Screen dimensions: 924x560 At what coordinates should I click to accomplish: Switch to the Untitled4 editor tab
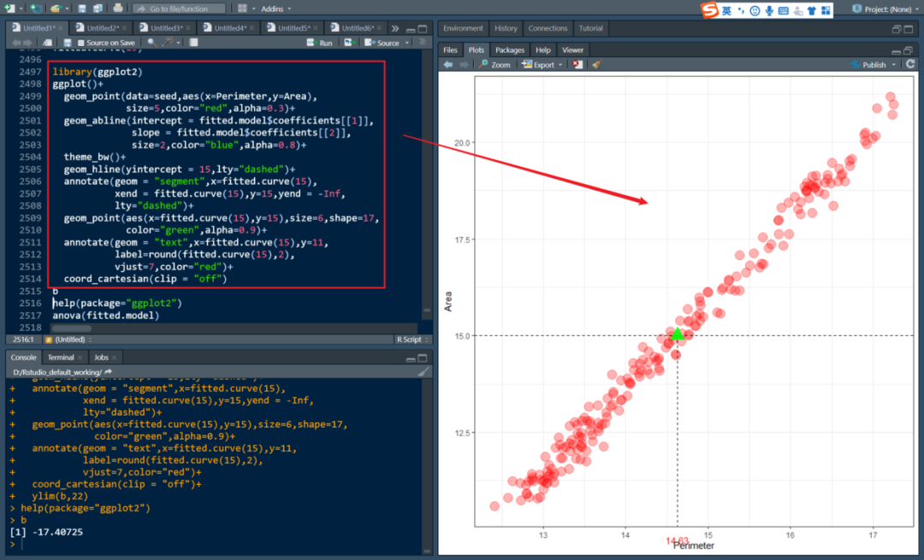230,27
